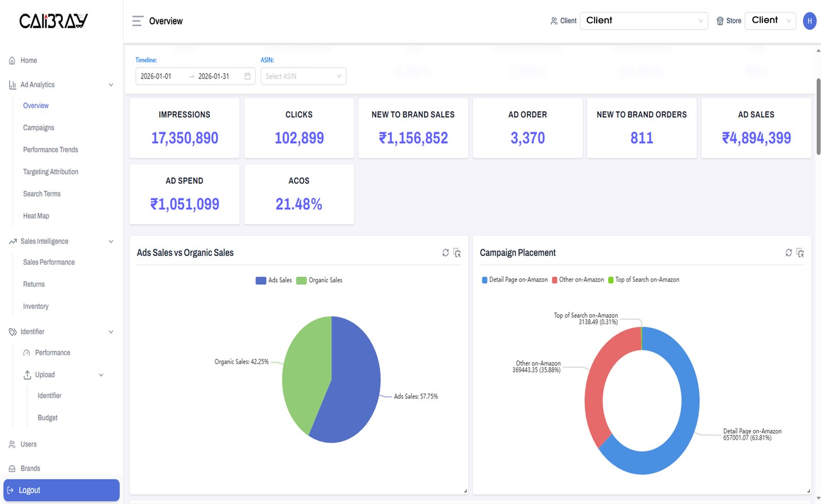Open Campaigns in the sidebar
This screenshot has height=504, width=821.
(38, 128)
